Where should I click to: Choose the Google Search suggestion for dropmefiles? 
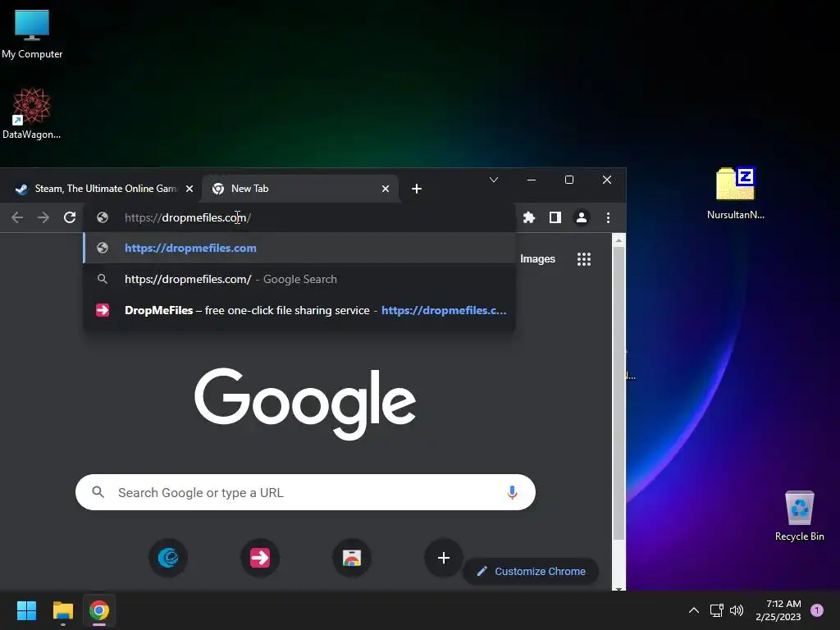tap(299, 279)
